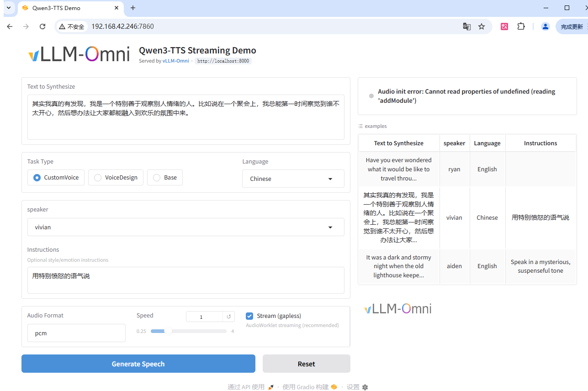
Task: Open the tab search chevron at top left
Action: [8, 8]
